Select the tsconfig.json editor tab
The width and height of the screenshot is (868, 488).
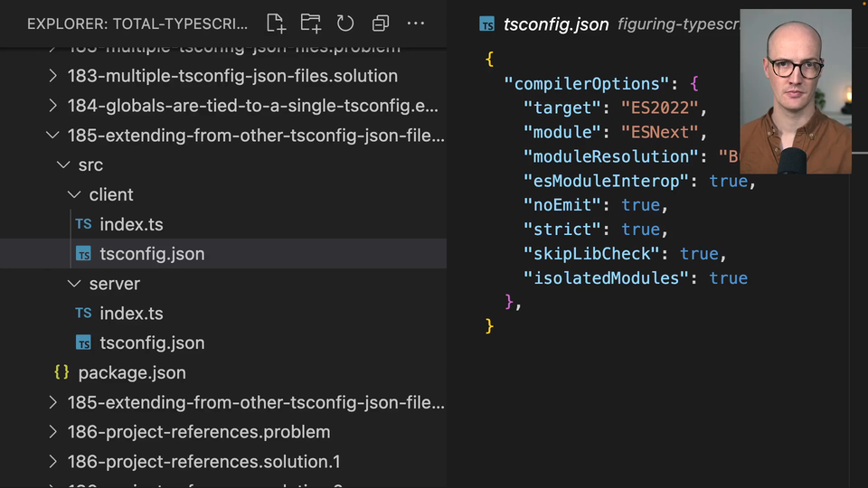(554, 24)
